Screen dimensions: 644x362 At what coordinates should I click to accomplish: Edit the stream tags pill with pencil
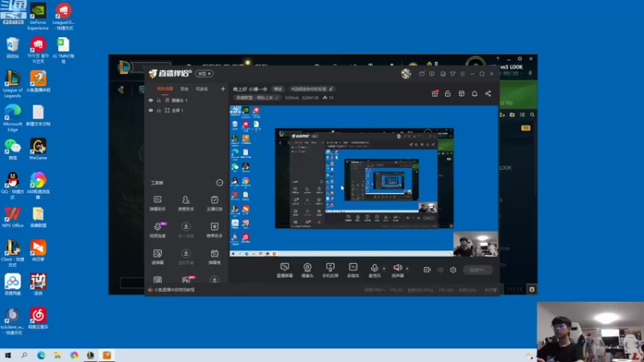[x=312, y=89]
